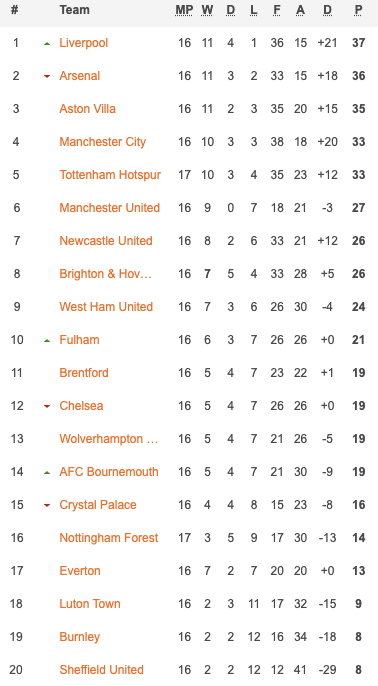Select Everton in the standings
Image resolution: width=378 pixels, height=686 pixels.
(80, 571)
